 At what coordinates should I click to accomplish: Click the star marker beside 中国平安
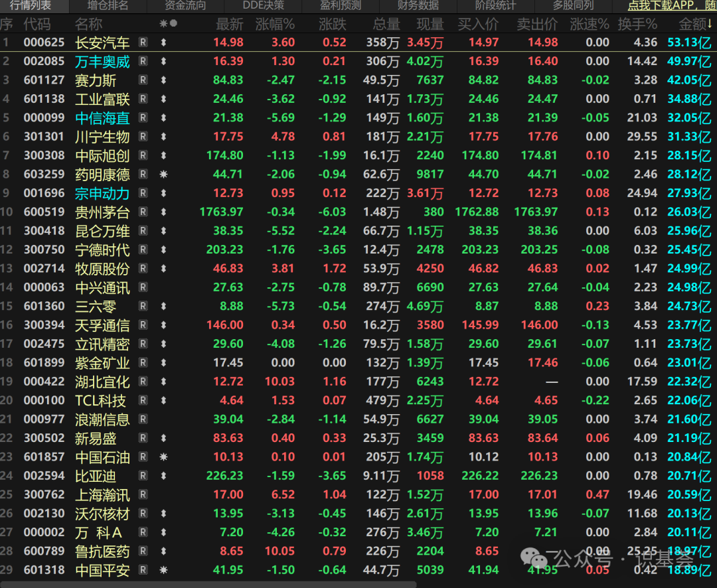pos(164,569)
